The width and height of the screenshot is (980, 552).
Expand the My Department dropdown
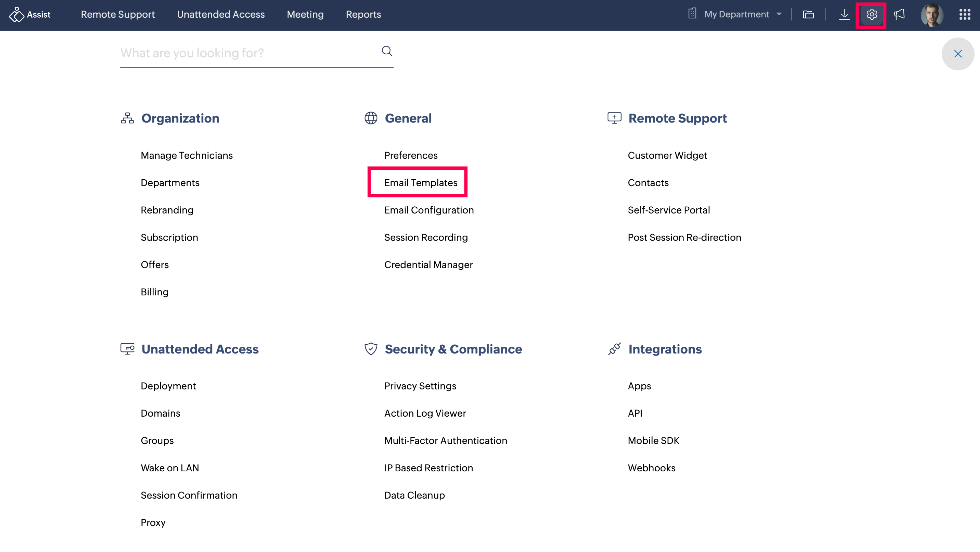tap(736, 15)
